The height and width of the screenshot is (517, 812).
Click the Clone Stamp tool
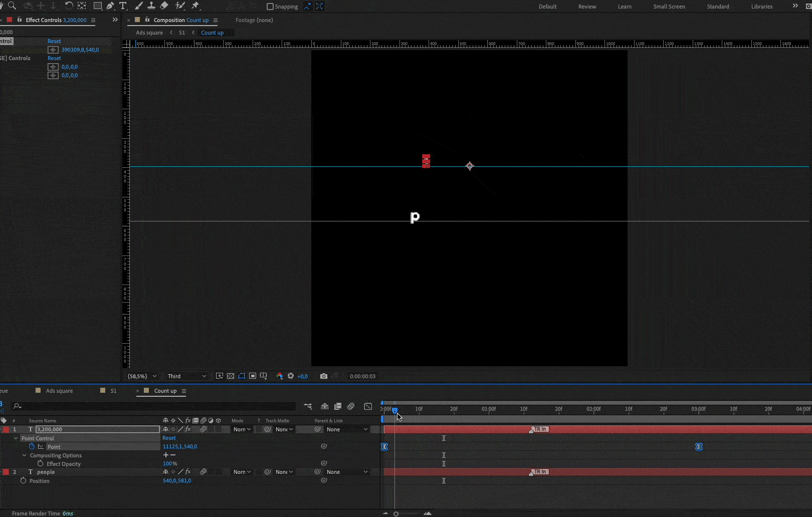tap(151, 6)
